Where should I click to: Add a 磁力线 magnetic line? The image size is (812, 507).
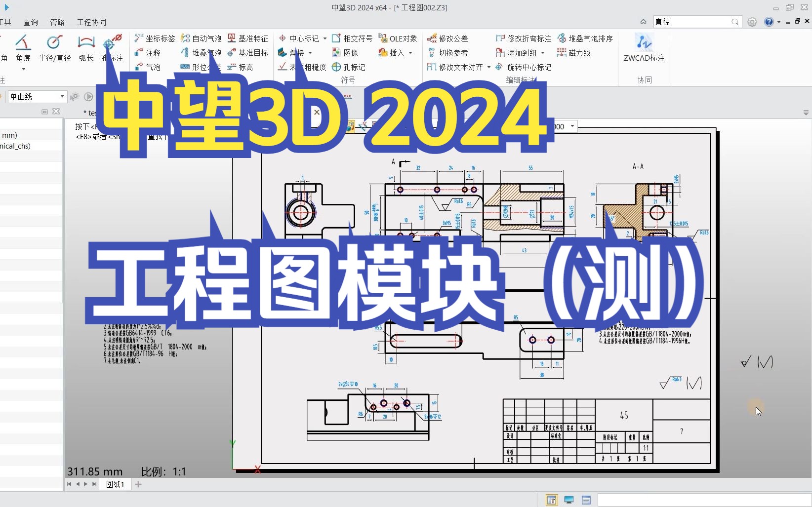tap(573, 53)
